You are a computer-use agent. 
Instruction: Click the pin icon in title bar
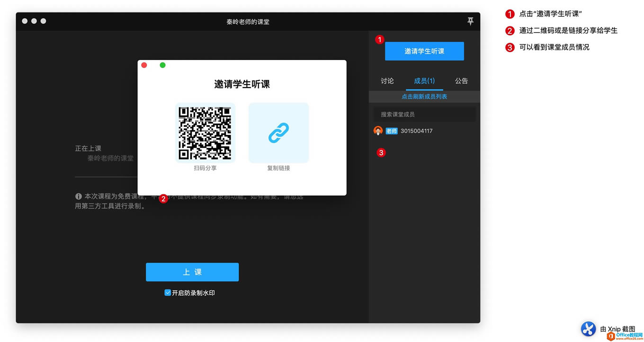(470, 21)
